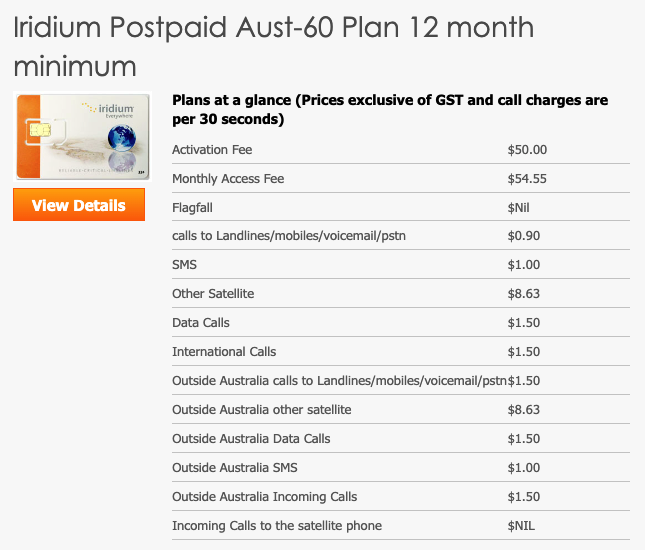This screenshot has width=645, height=552.
Task: Click the globe graphic on SIM card image
Action: [122, 138]
